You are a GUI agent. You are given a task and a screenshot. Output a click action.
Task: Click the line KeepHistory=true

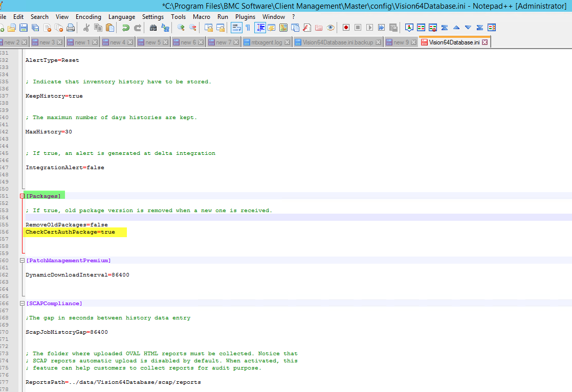pos(54,96)
